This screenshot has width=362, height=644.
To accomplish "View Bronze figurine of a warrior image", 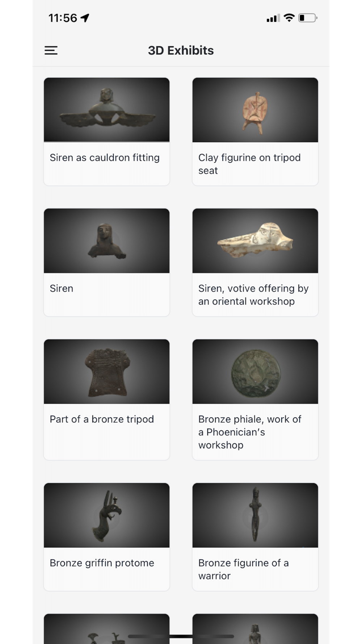I will click(x=255, y=515).
